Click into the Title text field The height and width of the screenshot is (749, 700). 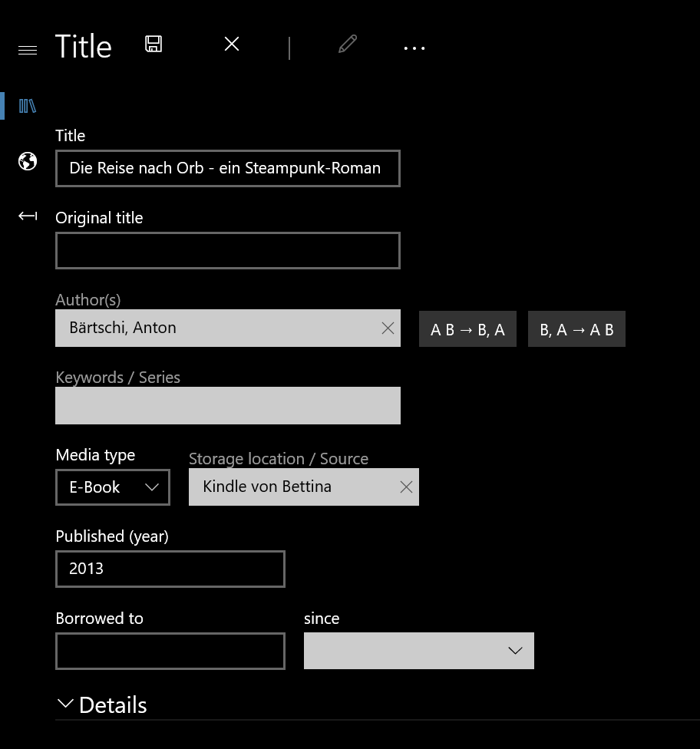coord(227,169)
